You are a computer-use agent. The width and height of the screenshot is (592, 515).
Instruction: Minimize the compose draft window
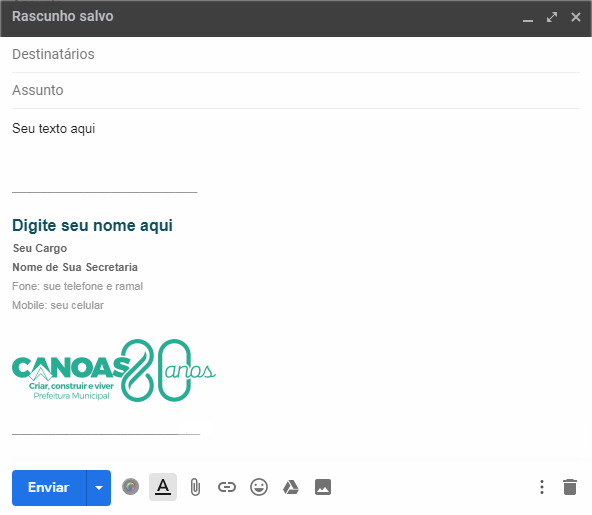[528, 18]
